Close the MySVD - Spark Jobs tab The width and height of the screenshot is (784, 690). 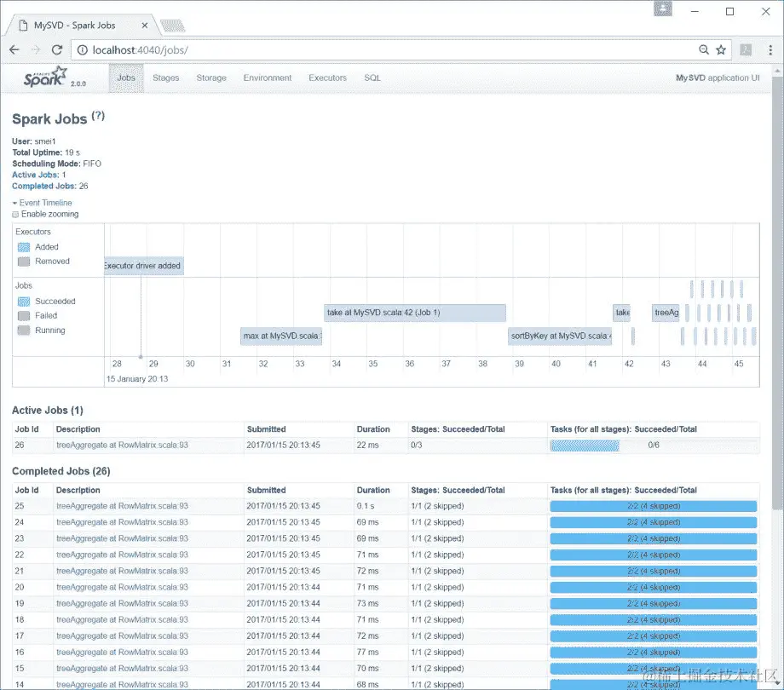[145, 26]
